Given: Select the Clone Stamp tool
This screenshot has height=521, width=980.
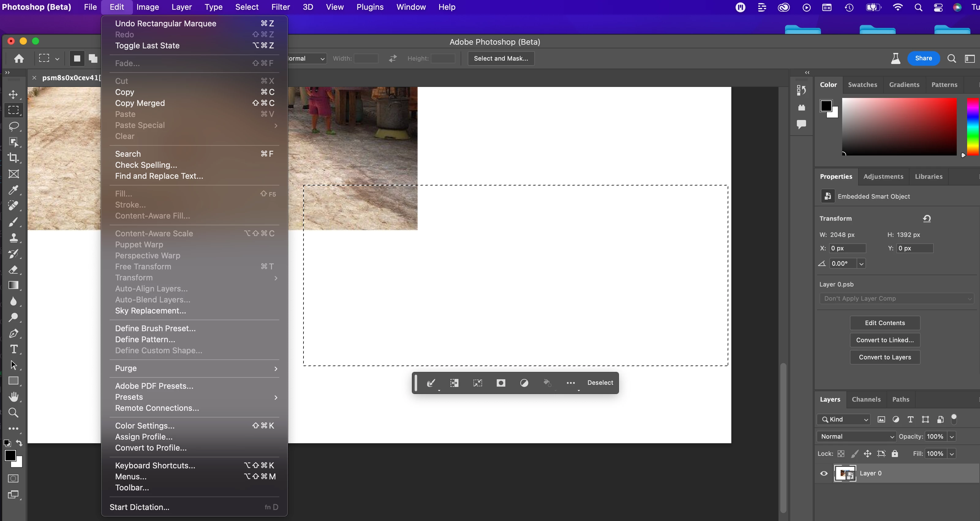Looking at the screenshot, I should tap(14, 238).
